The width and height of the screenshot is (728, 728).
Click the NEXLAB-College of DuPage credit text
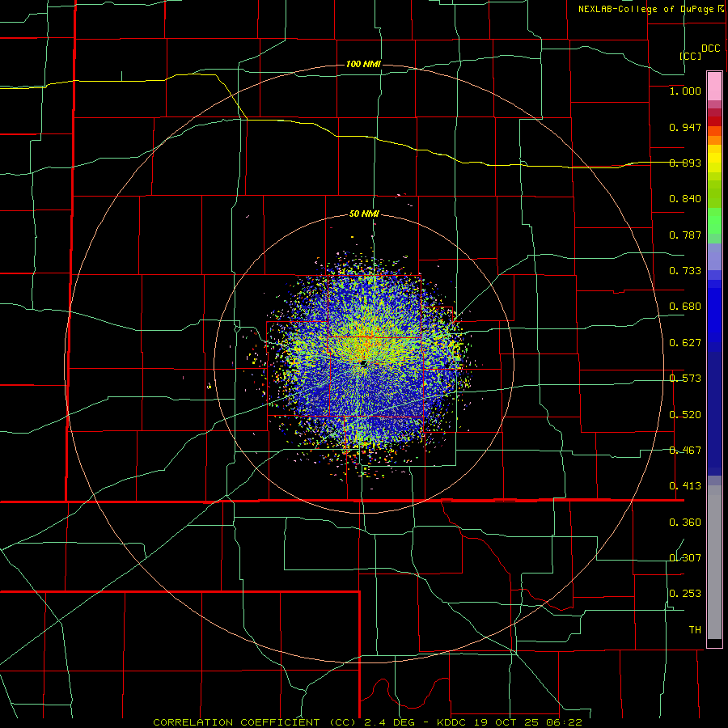pos(646,9)
